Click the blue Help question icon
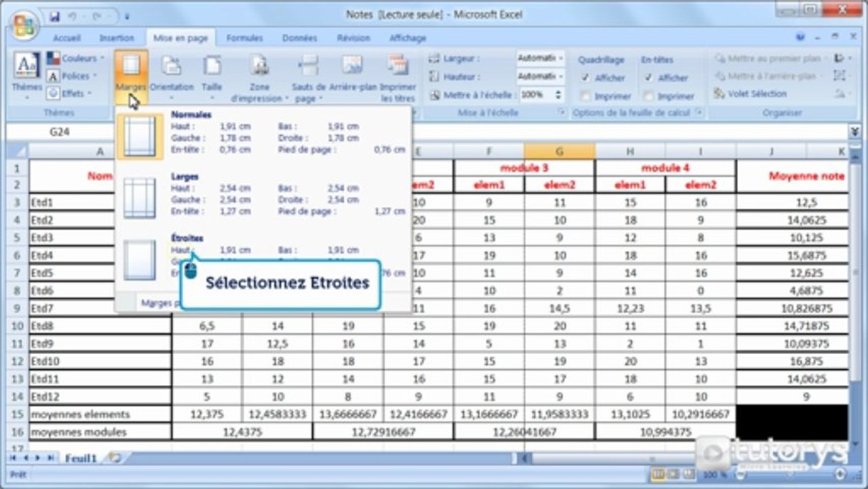 [800, 38]
